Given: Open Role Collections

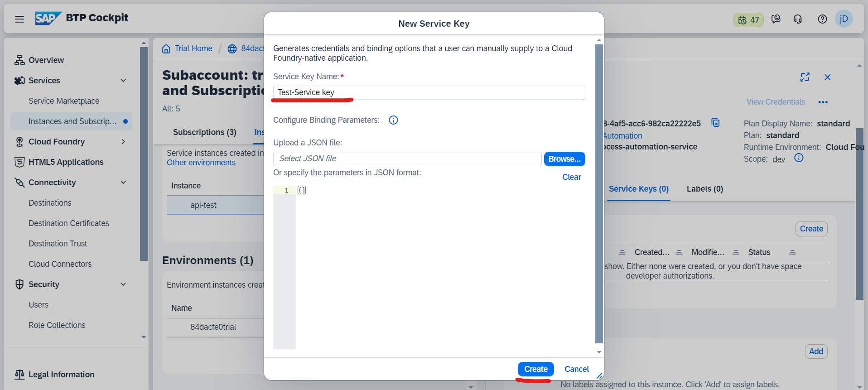Looking at the screenshot, I should click(x=57, y=325).
